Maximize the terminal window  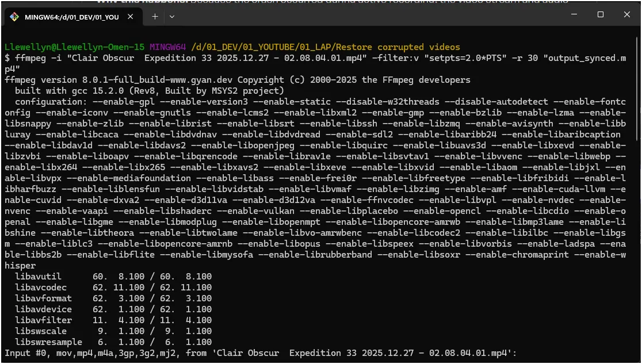(600, 14)
